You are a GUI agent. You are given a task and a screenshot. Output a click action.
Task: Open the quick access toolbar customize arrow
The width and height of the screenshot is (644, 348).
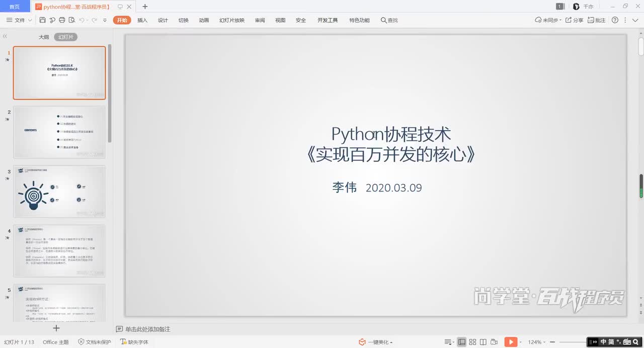click(105, 20)
